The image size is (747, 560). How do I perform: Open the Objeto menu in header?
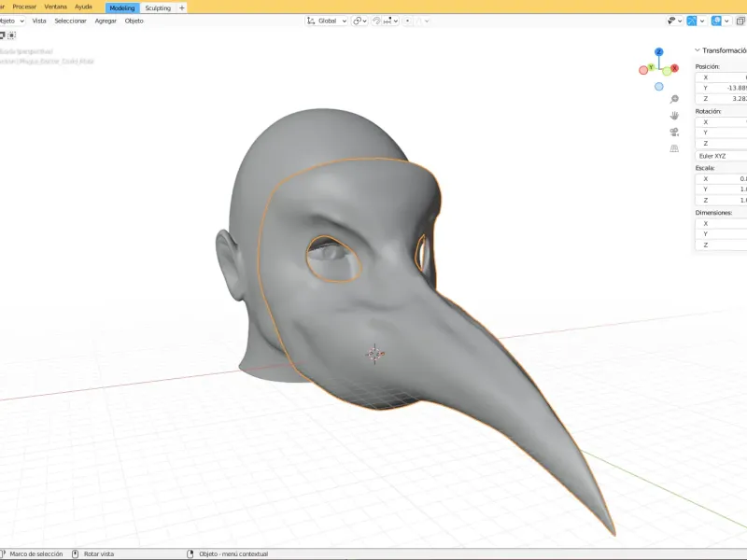[134, 21]
